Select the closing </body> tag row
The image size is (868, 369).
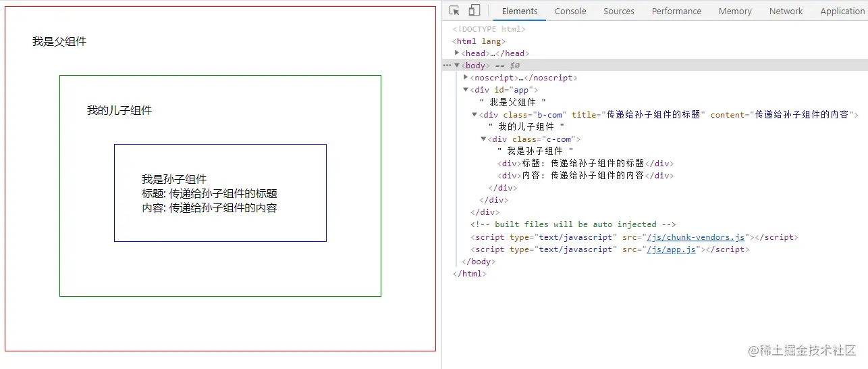point(479,262)
